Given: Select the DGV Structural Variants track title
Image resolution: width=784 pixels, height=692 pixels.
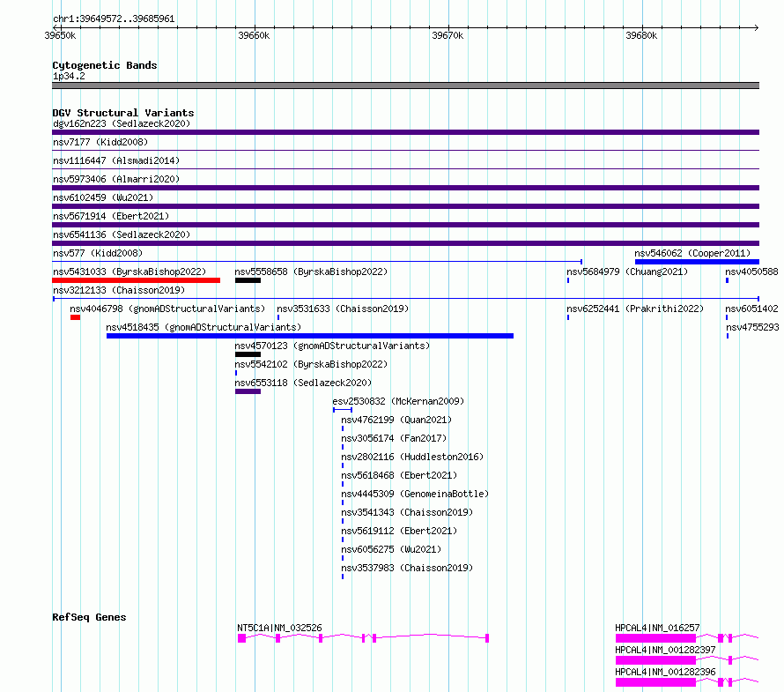Looking at the screenshot, I should pyautogui.click(x=123, y=113).
